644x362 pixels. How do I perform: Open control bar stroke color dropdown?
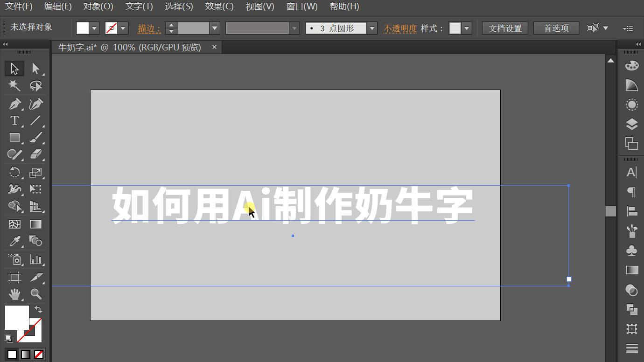[x=123, y=28]
